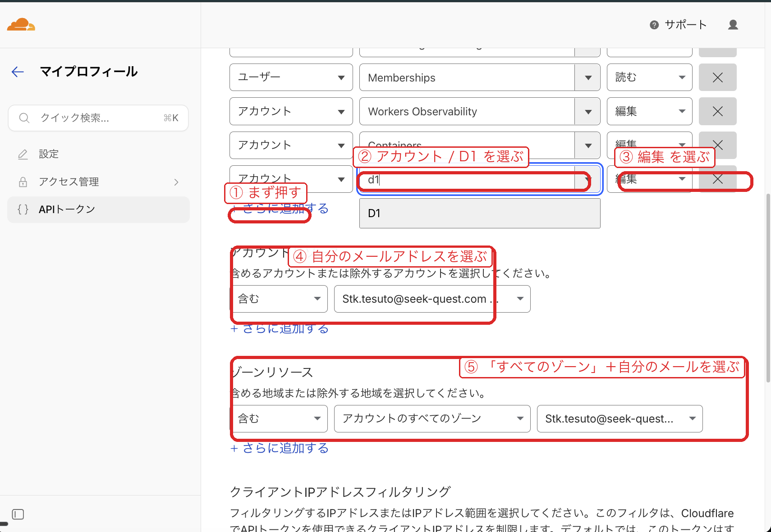Open the サポート help menu

click(678, 25)
